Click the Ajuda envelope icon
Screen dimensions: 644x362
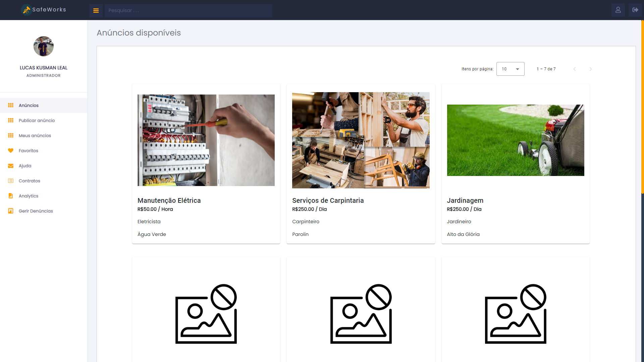(x=11, y=166)
